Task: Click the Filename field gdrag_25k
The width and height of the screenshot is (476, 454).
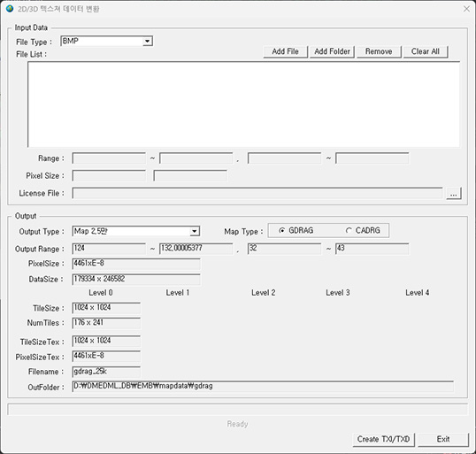Action: (106, 372)
